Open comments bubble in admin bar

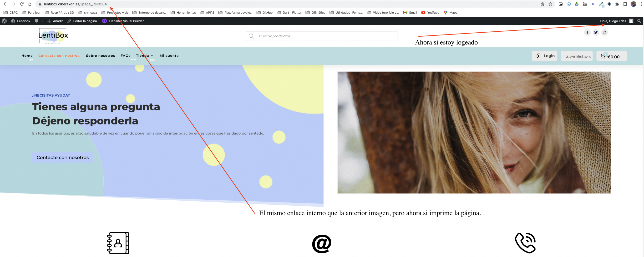(x=39, y=21)
